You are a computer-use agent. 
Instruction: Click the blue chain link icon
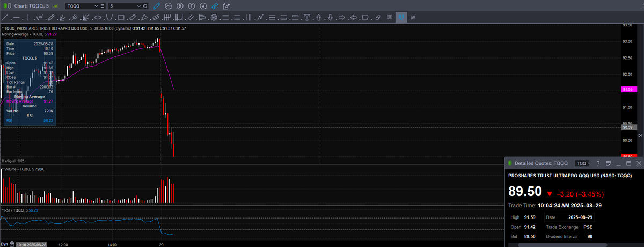coord(215,6)
